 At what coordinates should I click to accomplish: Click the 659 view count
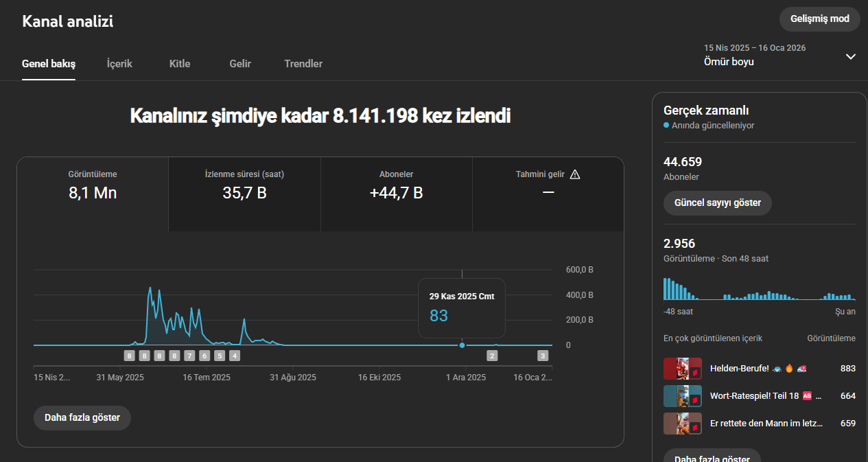[x=848, y=424]
